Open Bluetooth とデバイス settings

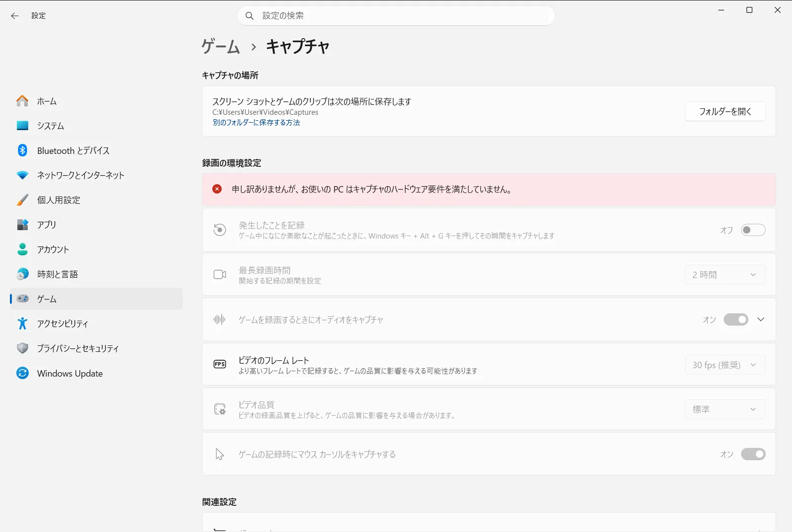pos(97,150)
